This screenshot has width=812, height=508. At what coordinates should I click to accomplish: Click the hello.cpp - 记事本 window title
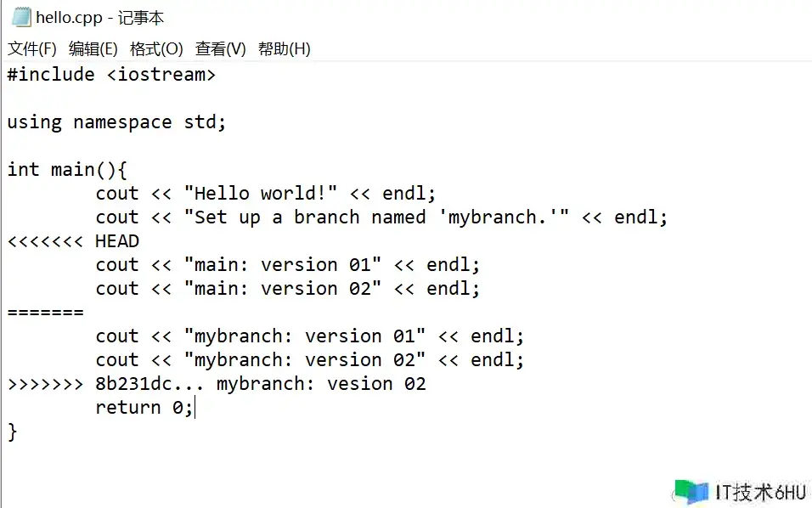(100, 17)
